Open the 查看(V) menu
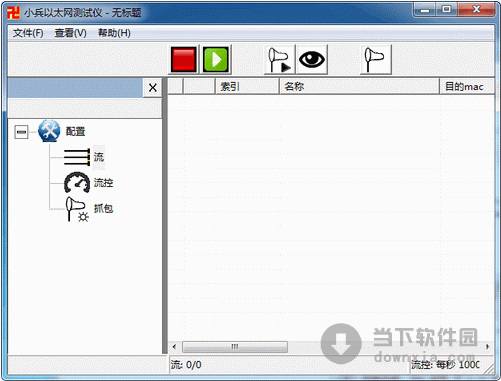 click(x=71, y=33)
